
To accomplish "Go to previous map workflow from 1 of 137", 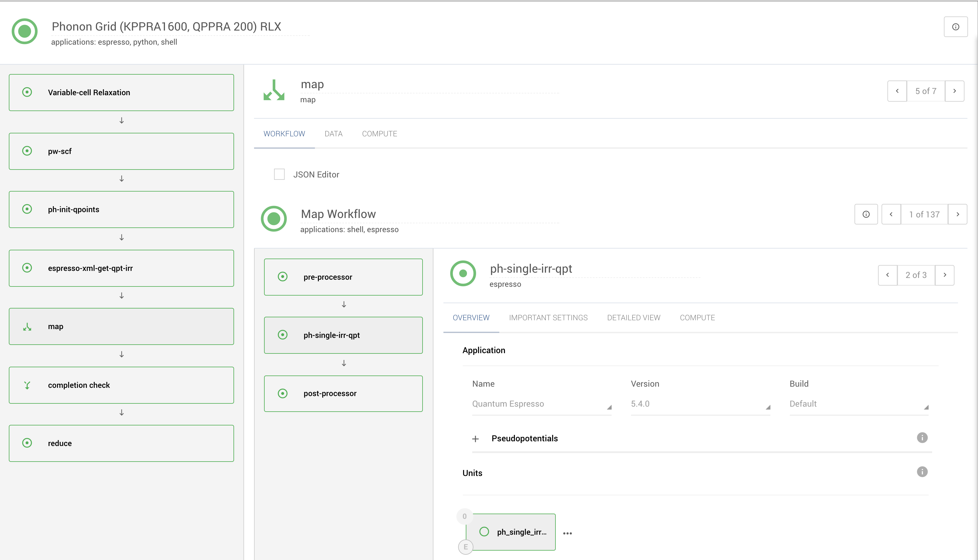I will (x=891, y=214).
